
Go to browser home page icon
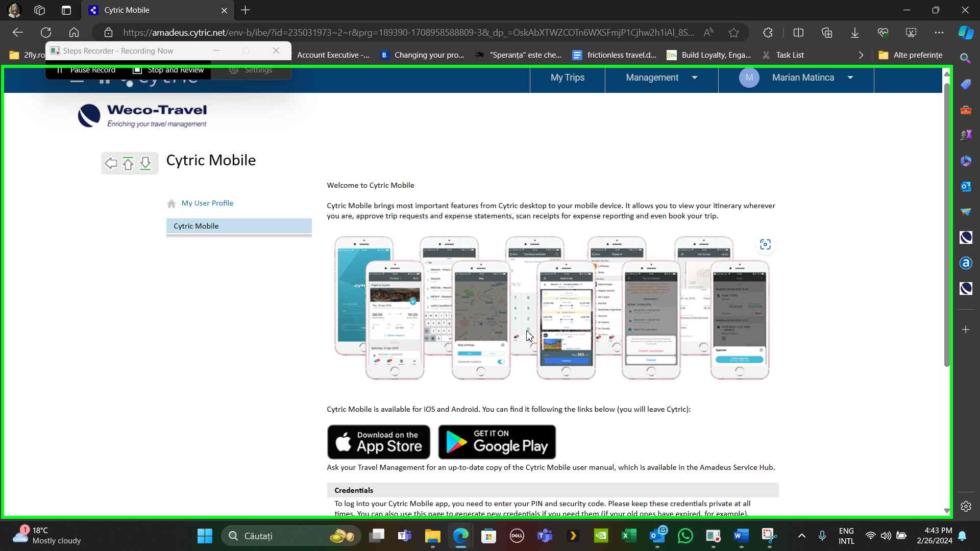(74, 33)
